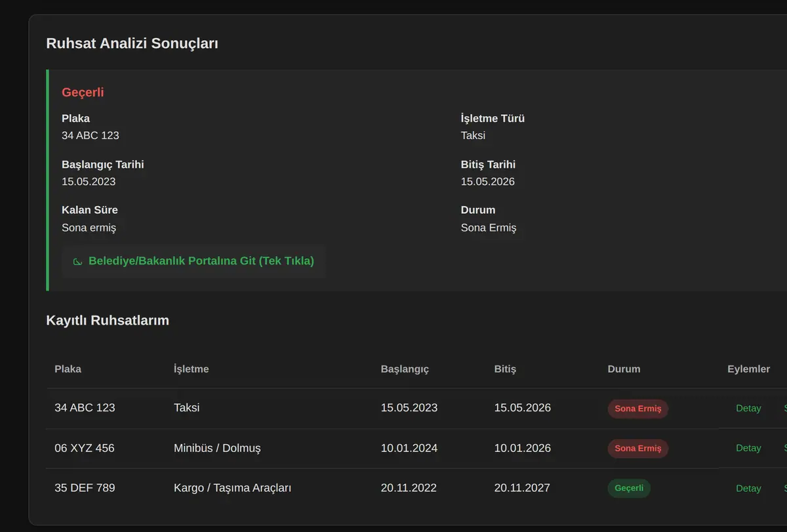This screenshot has width=787, height=532.
Task: Open Detay for plate 35 DEF 789
Action: (x=748, y=488)
